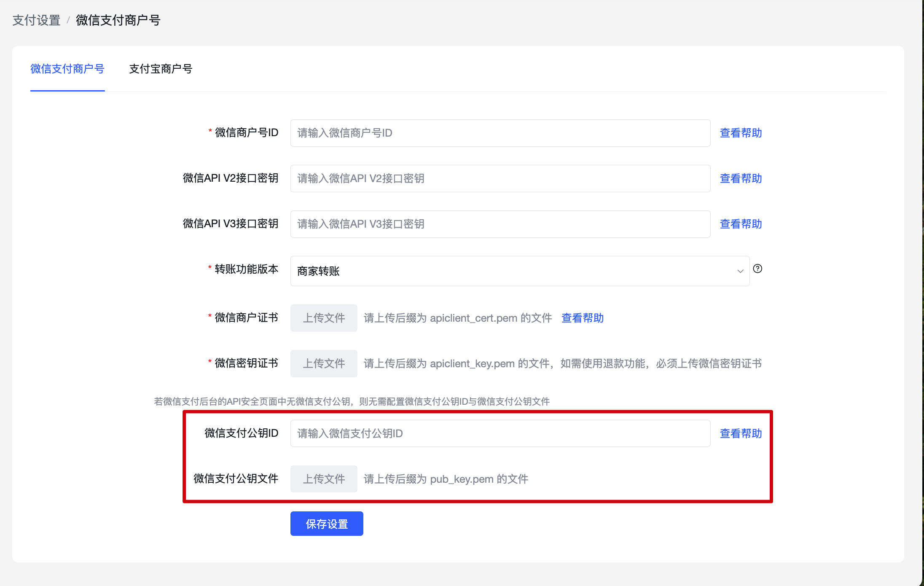Click the apiclient_key.pem upload hint text
The width and height of the screenshot is (924, 586).
[x=563, y=364]
